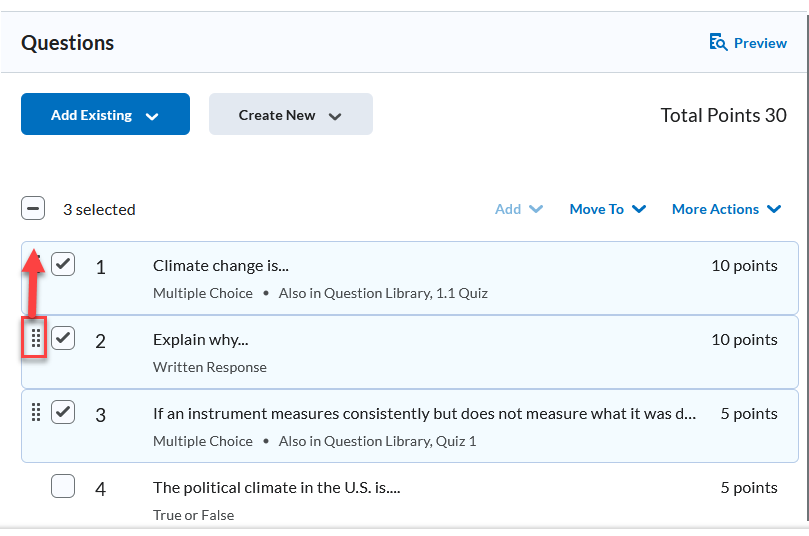Expand the Create New dropdown
The image size is (809, 536).
(290, 115)
